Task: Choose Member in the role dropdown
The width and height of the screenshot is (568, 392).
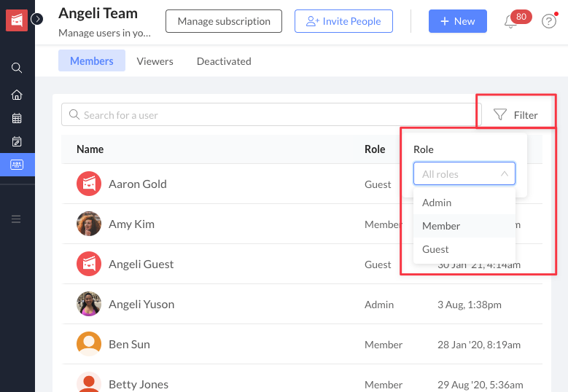Action: [x=464, y=226]
